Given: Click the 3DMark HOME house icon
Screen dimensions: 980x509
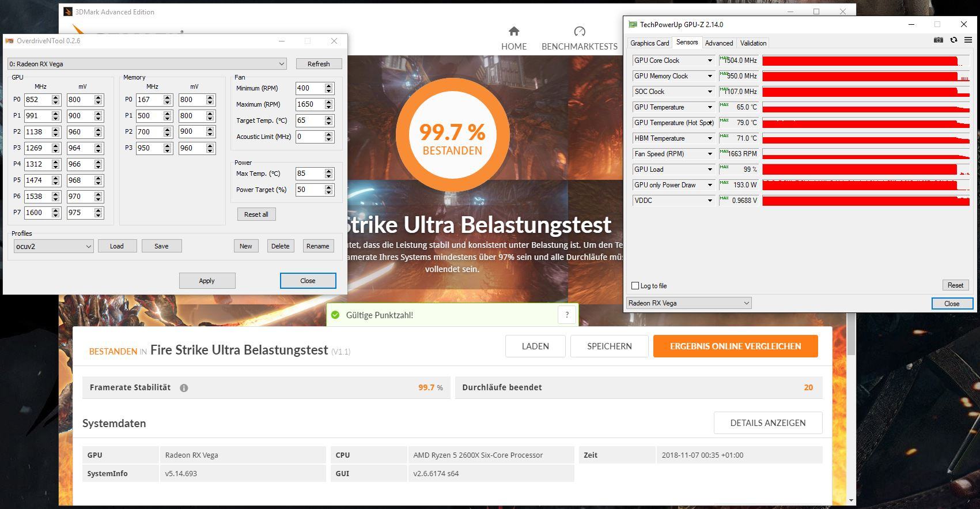Looking at the screenshot, I should (514, 31).
